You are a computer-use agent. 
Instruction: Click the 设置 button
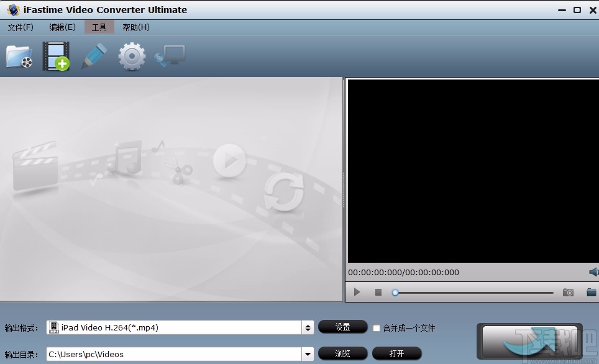tap(342, 327)
